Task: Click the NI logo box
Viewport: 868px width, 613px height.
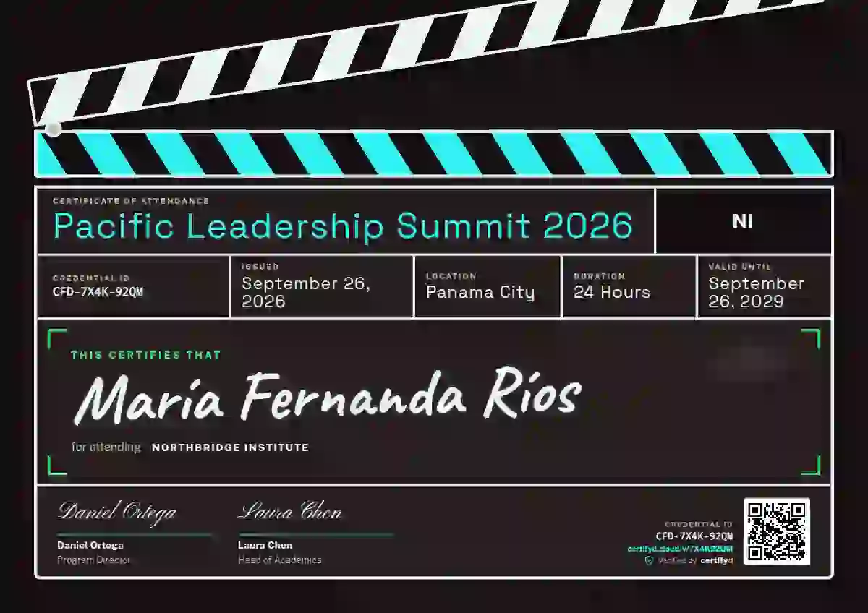Action: (743, 221)
